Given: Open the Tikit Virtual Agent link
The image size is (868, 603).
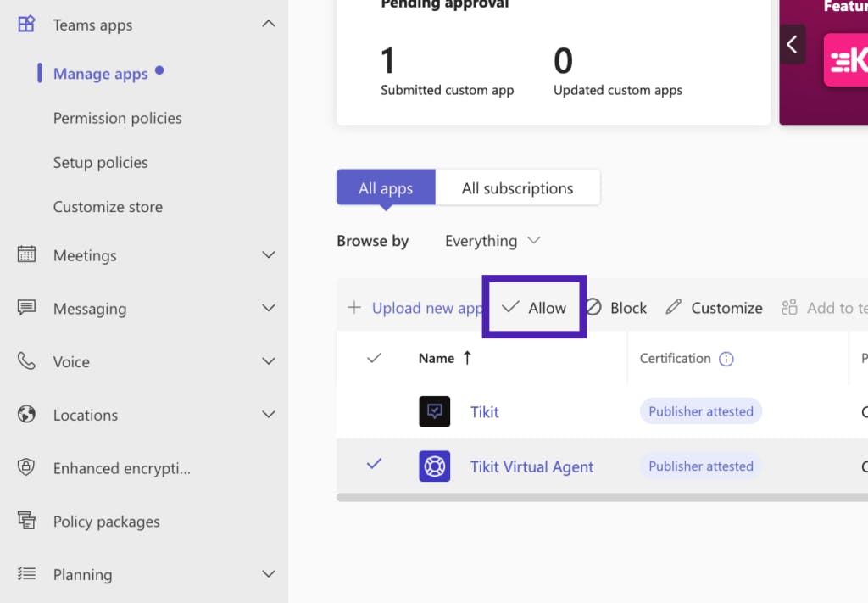Looking at the screenshot, I should tap(531, 466).
